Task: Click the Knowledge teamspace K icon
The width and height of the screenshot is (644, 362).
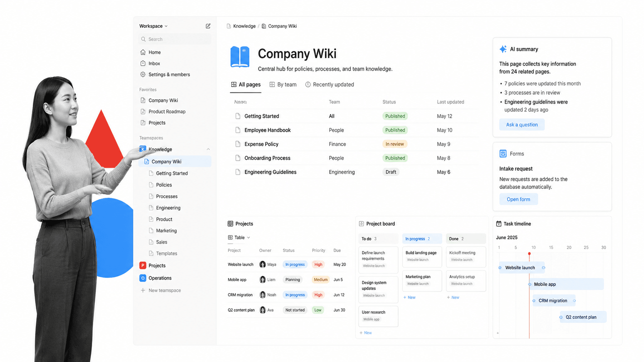Action: pos(143,149)
